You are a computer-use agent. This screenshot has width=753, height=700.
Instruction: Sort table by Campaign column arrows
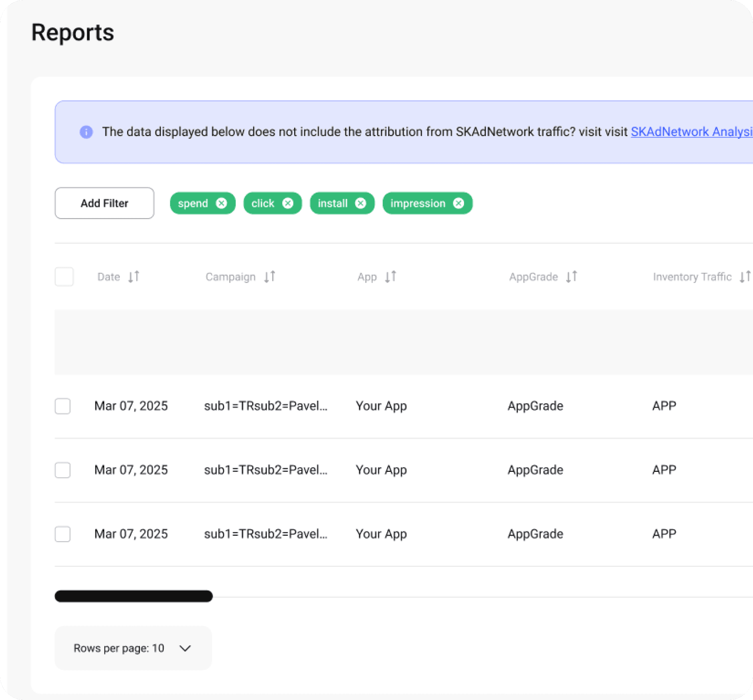click(x=270, y=276)
